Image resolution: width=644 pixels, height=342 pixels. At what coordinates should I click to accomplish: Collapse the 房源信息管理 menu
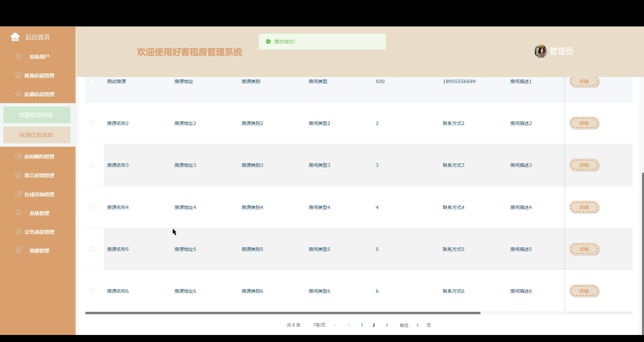[x=38, y=94]
